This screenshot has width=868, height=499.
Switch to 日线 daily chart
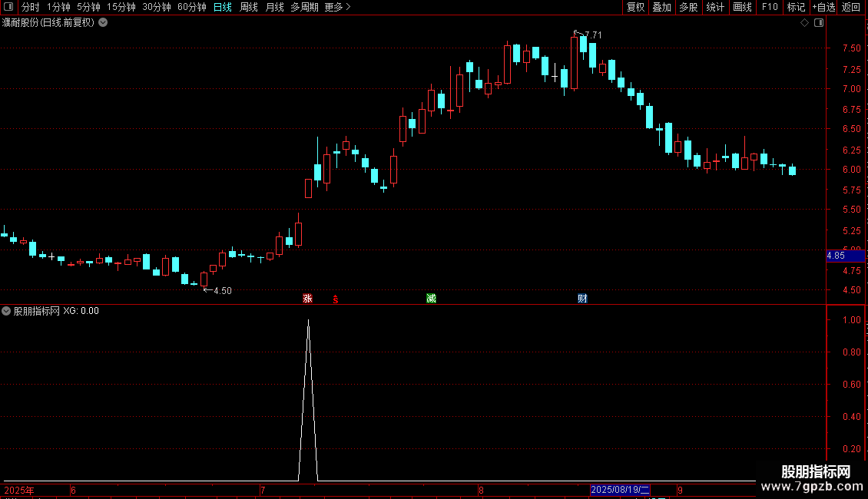pyautogui.click(x=223, y=7)
